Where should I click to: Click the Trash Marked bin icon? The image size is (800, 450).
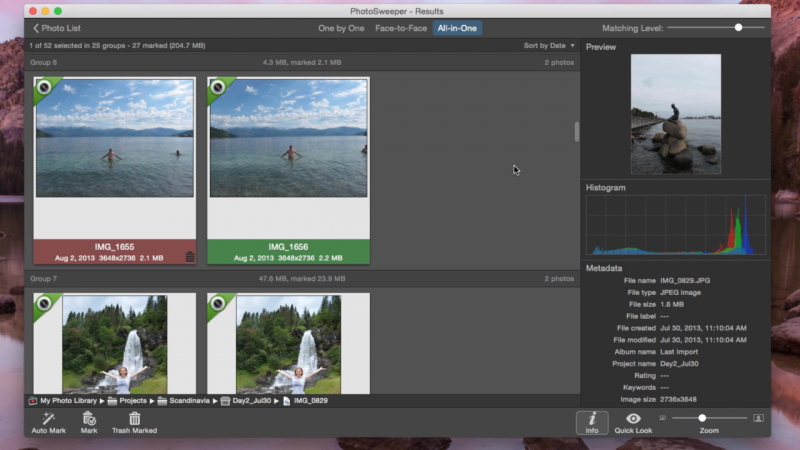coord(135,418)
